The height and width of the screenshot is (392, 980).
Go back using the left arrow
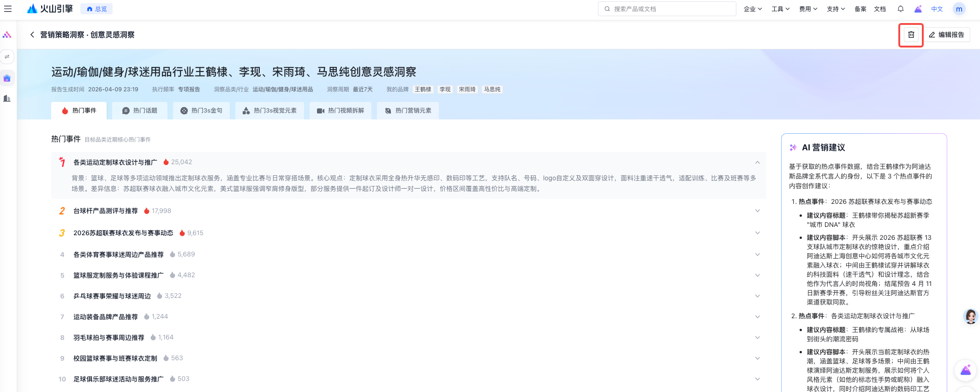[x=32, y=35]
